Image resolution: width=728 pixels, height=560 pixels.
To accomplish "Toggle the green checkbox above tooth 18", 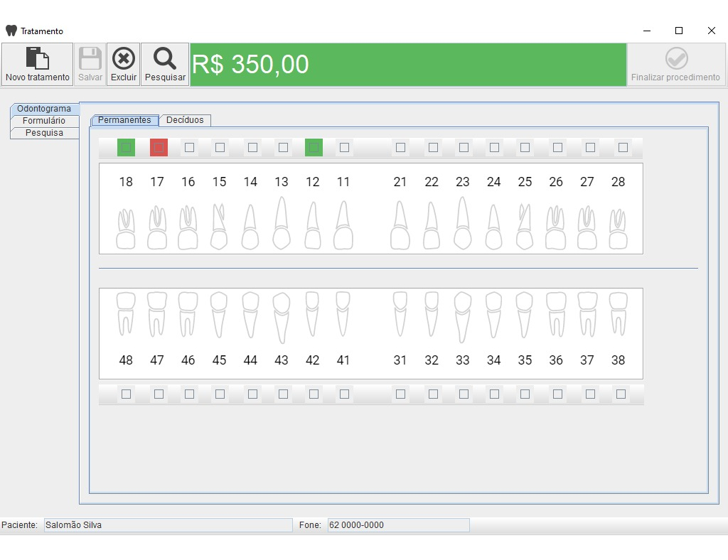I will click(x=126, y=148).
